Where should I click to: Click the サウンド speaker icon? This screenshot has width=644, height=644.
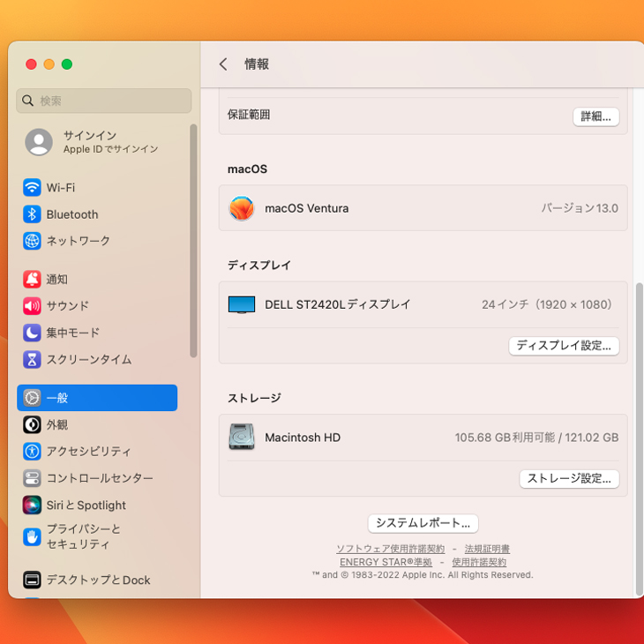(32, 306)
